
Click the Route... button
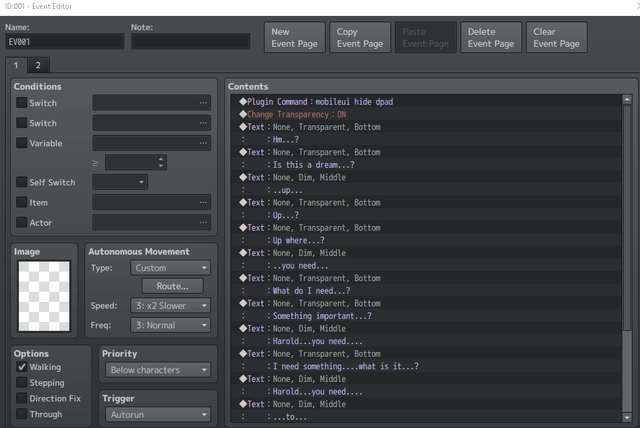(173, 286)
